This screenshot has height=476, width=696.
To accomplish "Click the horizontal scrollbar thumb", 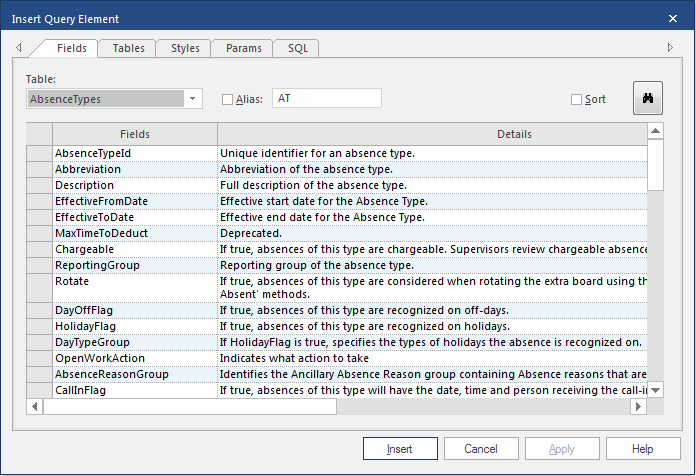I will pyautogui.click(x=190, y=406).
